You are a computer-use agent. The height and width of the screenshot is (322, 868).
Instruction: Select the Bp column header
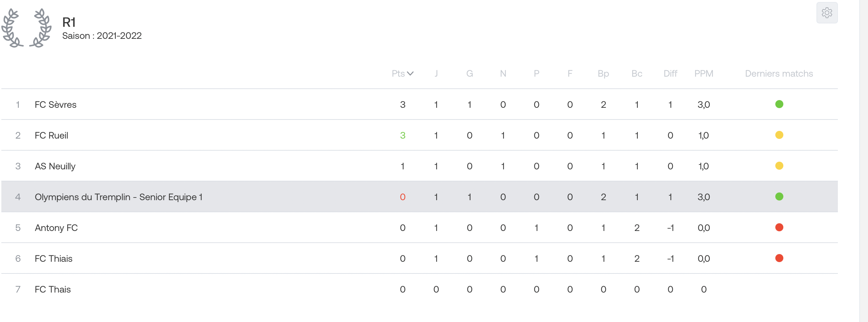(603, 74)
